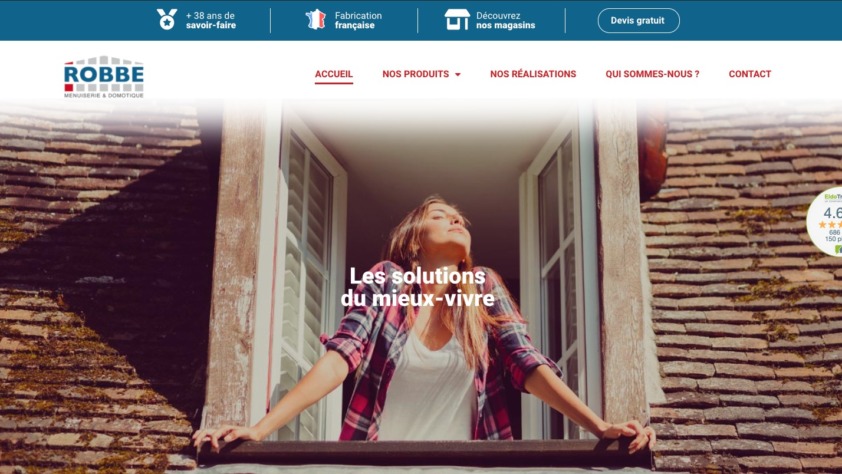Image resolution: width=842 pixels, height=474 pixels.
Task: Open the customer rating badge
Action: [824, 222]
